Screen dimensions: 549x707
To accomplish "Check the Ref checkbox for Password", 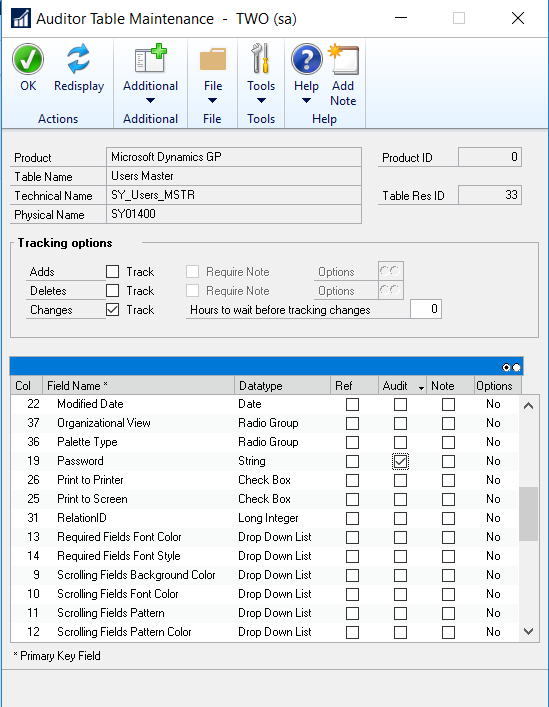I will 352,461.
